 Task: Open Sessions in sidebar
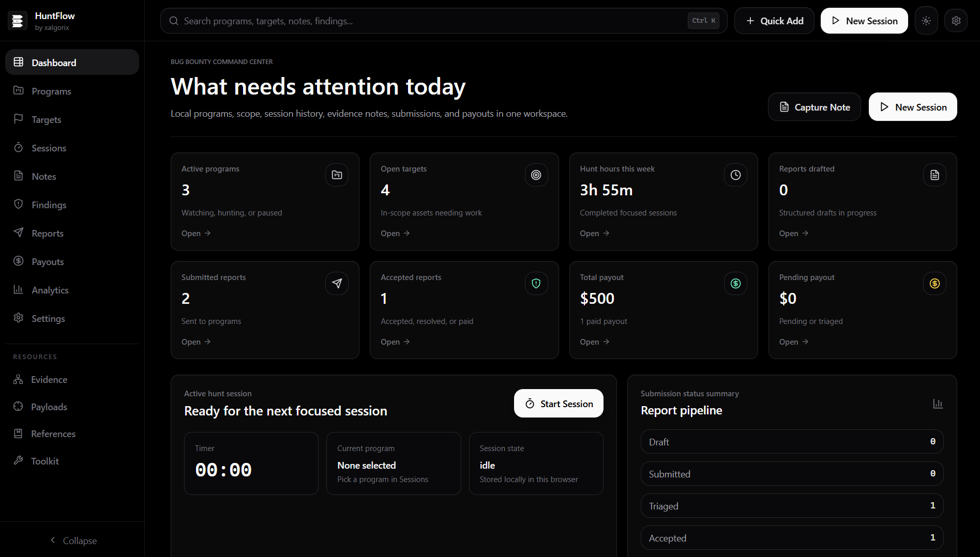pyautogui.click(x=72, y=148)
